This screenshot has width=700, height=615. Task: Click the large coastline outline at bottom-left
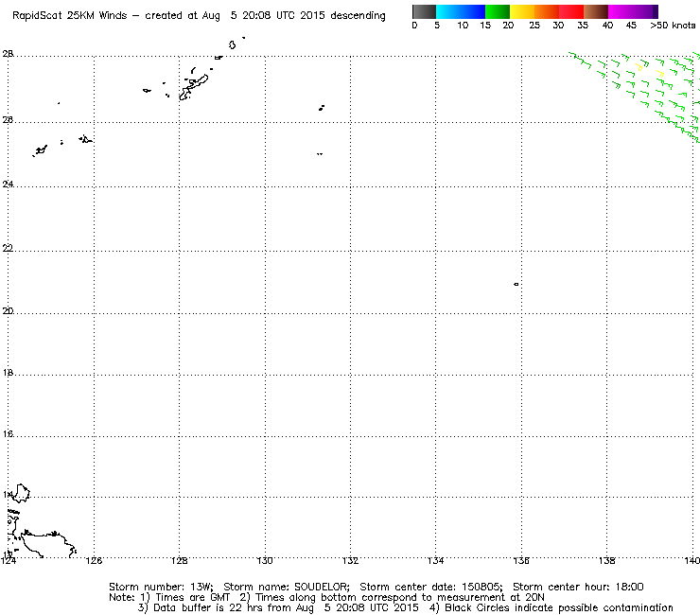click(47, 543)
